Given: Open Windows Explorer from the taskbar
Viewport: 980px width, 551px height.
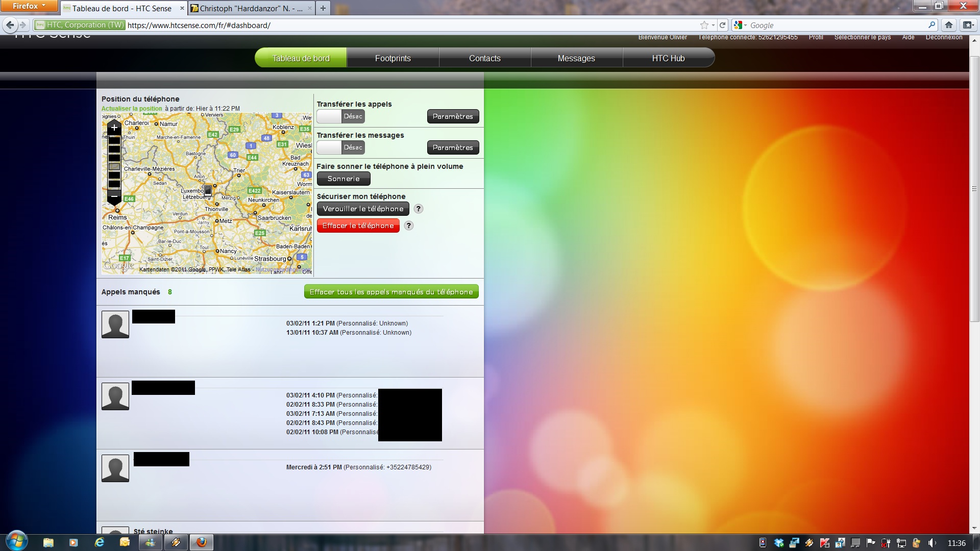Looking at the screenshot, I should 48,542.
